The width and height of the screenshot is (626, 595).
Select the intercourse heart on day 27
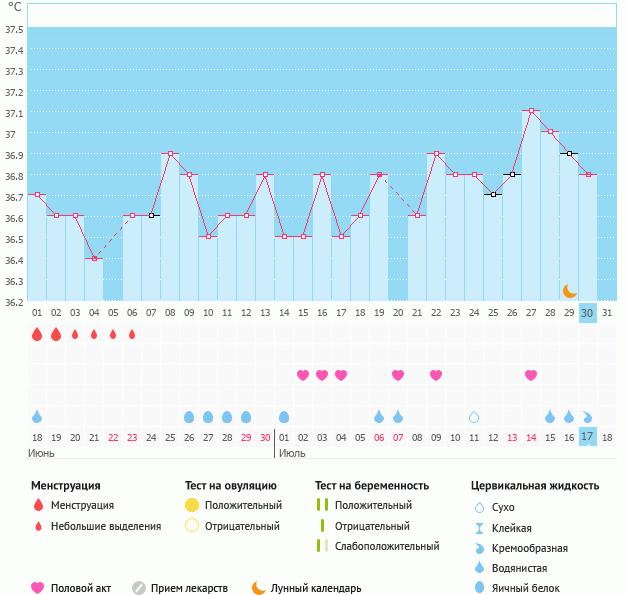coord(531,375)
